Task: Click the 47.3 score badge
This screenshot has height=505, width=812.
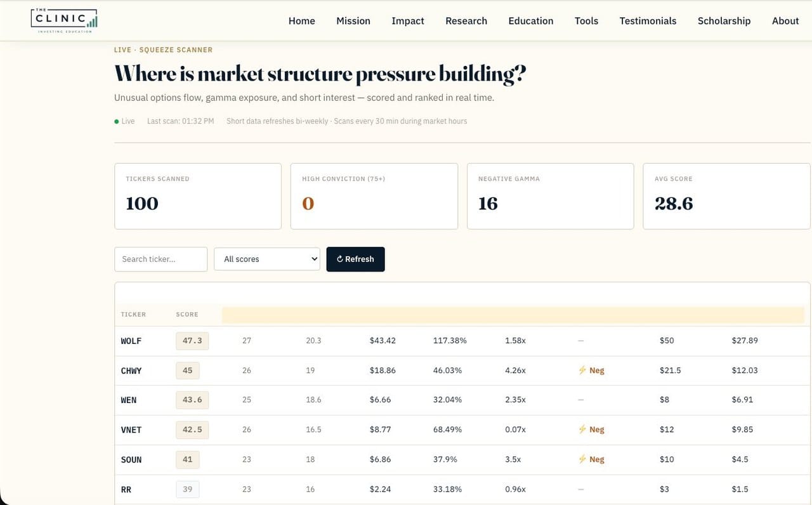Action: pyautogui.click(x=192, y=341)
